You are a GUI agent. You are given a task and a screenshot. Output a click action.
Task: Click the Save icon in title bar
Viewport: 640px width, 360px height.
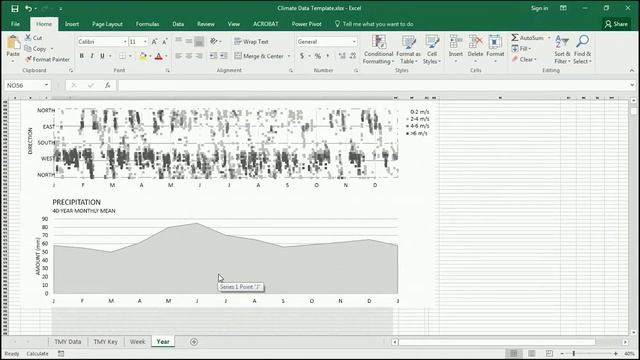pos(15,8)
